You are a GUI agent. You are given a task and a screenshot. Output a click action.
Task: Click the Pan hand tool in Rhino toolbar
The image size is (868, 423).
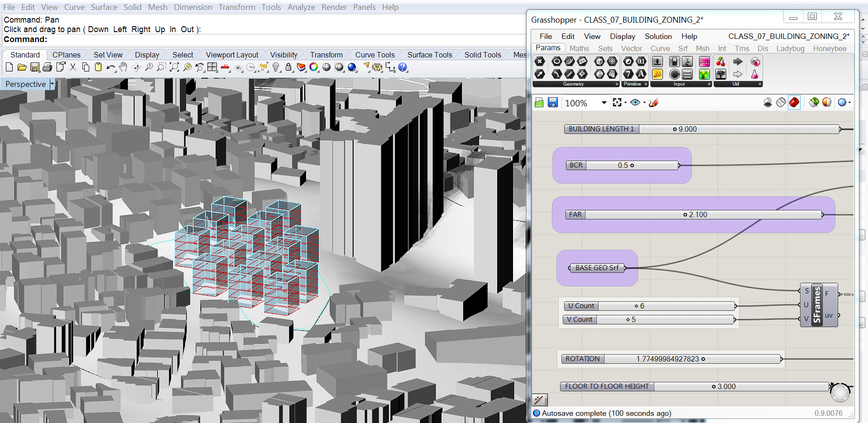pos(123,67)
